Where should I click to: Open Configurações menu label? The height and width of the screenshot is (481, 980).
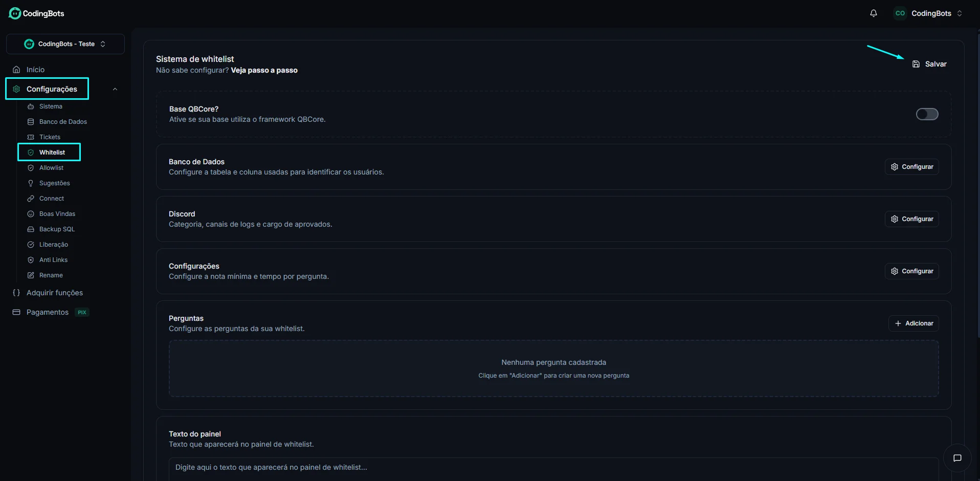pyautogui.click(x=52, y=89)
